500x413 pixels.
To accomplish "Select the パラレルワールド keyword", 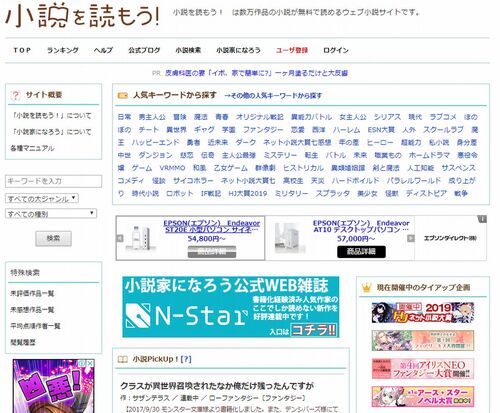I will coord(414,181).
